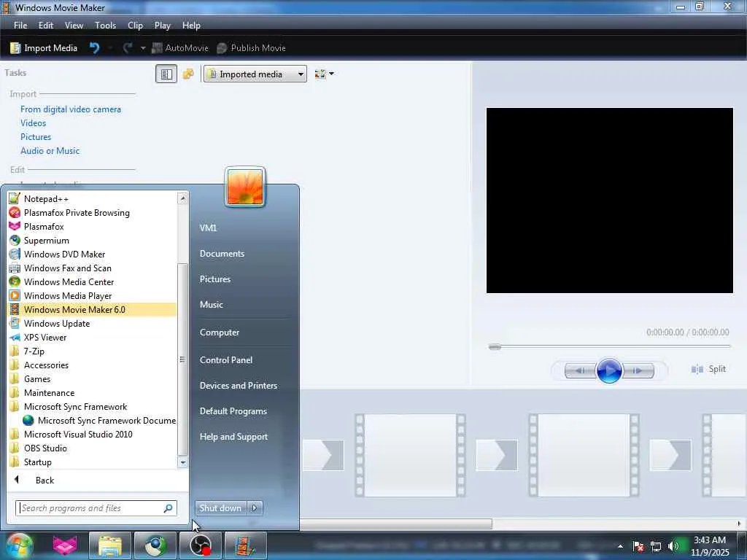Viewport: 747px width, 560px height.
Task: Click the second storyboard transition cell
Action: (x=497, y=455)
